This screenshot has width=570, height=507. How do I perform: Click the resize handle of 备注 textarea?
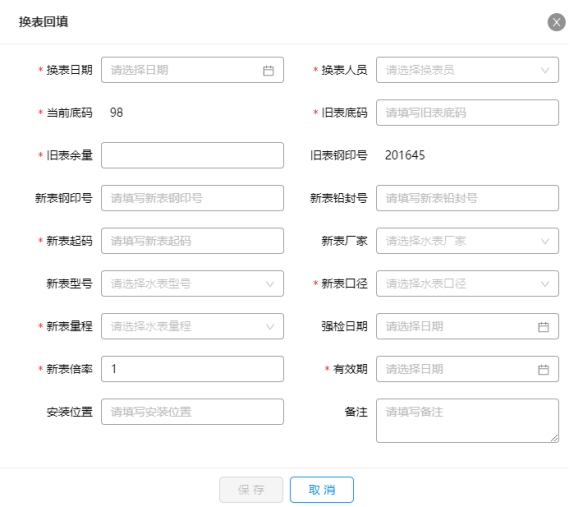[554, 438]
